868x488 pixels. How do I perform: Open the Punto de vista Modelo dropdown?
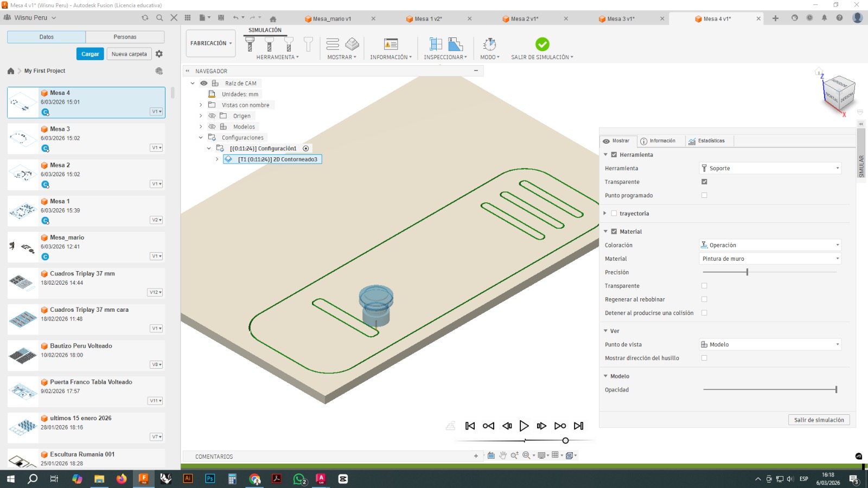point(770,344)
